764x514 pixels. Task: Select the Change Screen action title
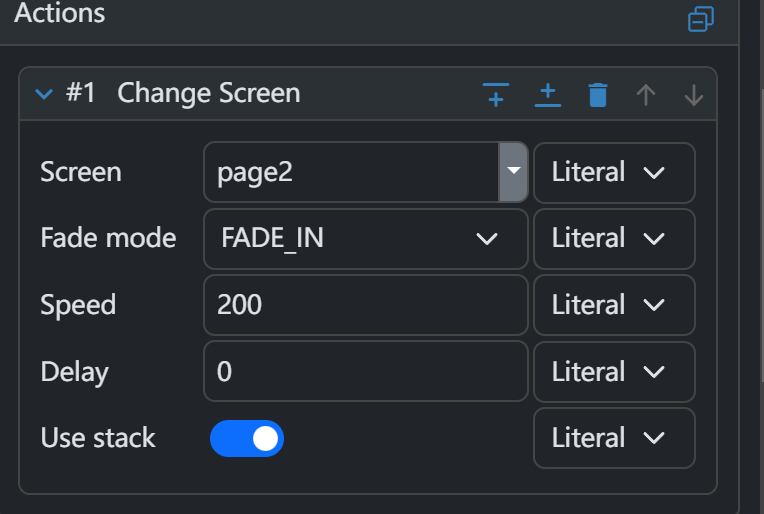pyautogui.click(x=208, y=94)
